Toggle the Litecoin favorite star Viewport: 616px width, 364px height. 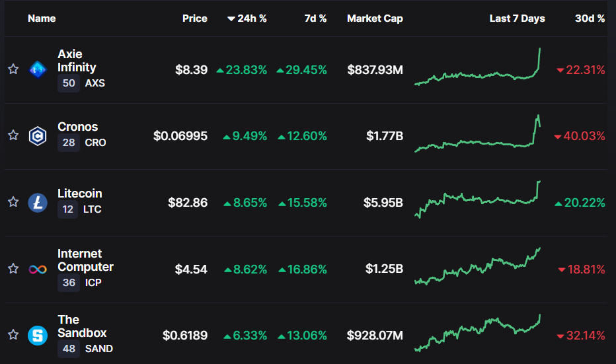[x=13, y=202]
